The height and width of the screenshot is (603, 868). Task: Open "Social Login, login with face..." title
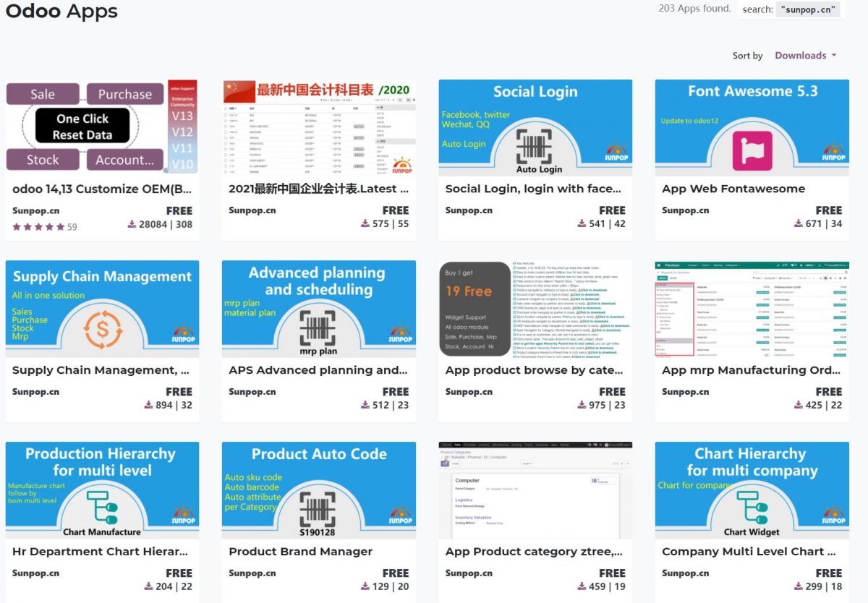click(533, 189)
